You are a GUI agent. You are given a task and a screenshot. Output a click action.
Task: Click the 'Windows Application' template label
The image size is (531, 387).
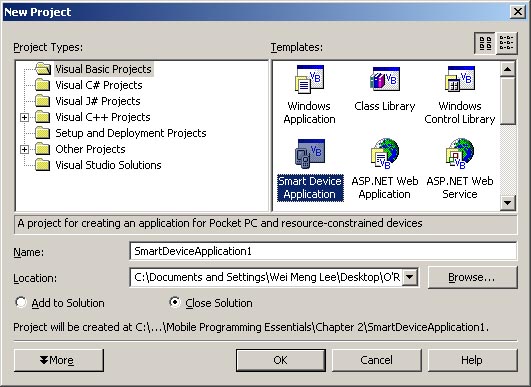tap(309, 113)
